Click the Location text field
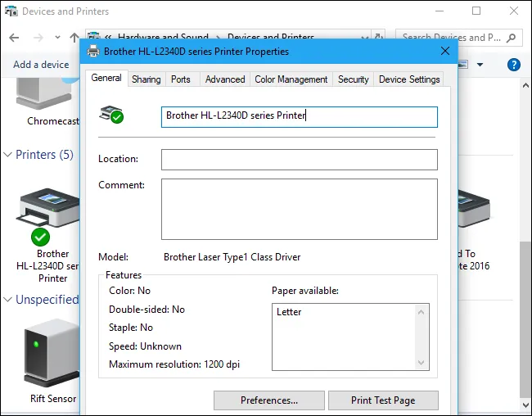The width and height of the screenshot is (532, 416). (299, 160)
